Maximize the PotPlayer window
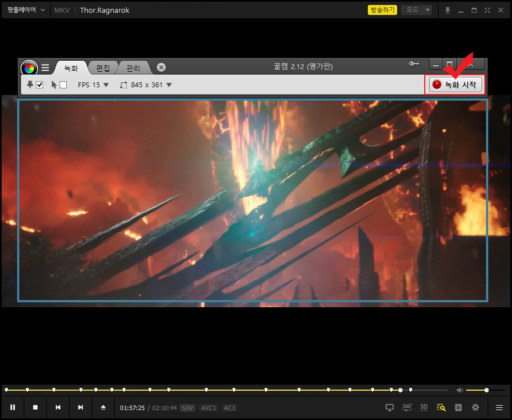 click(x=474, y=10)
